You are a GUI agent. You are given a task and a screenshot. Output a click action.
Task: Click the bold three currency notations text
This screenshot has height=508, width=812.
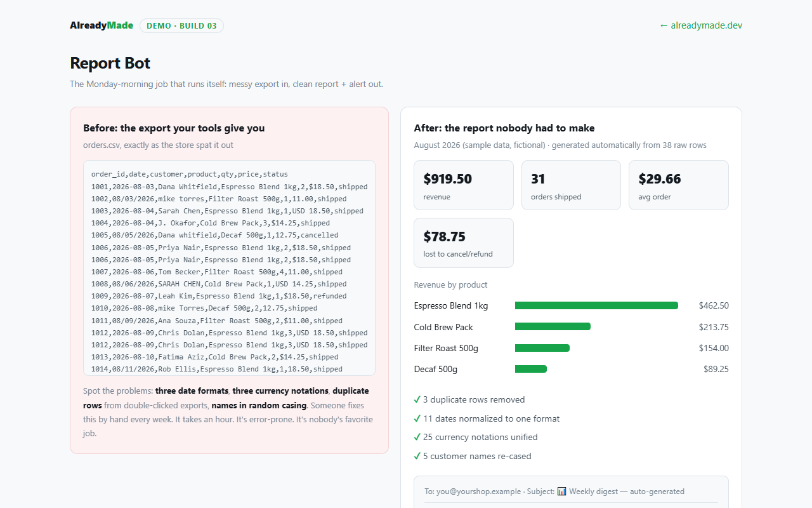[281, 391]
